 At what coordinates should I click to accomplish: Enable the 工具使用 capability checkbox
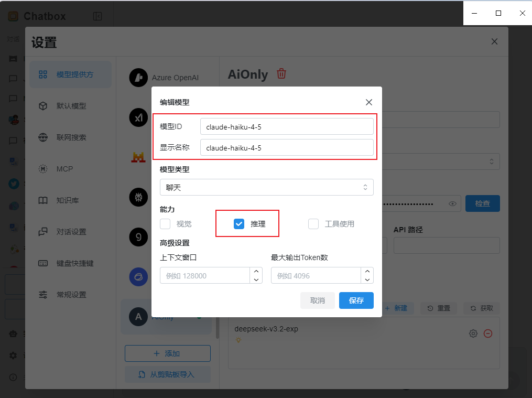313,224
